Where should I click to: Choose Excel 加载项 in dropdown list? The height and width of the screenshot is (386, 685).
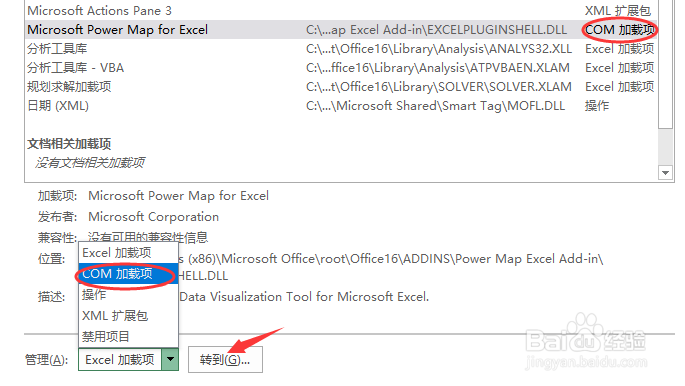(x=128, y=253)
